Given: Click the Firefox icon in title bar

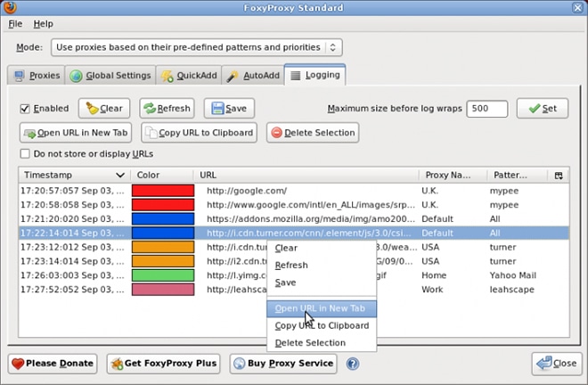Looking at the screenshot, I should click(x=11, y=7).
